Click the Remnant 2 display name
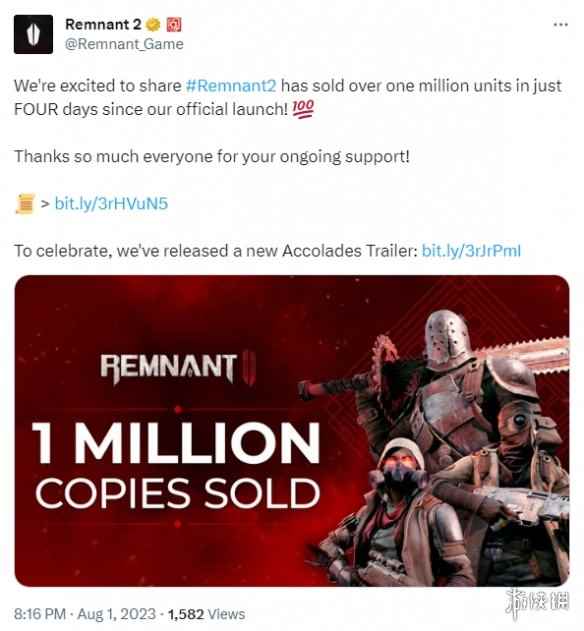The width and height of the screenshot is (584, 631). (103, 25)
